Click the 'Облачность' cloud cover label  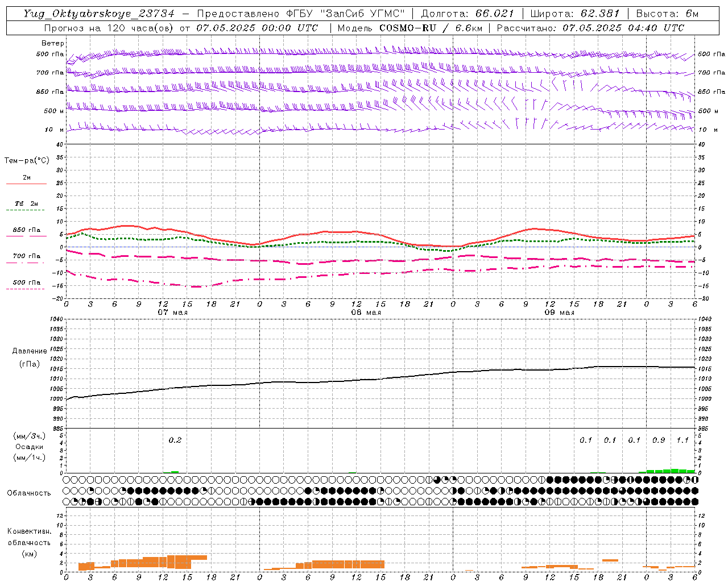pos(29,493)
